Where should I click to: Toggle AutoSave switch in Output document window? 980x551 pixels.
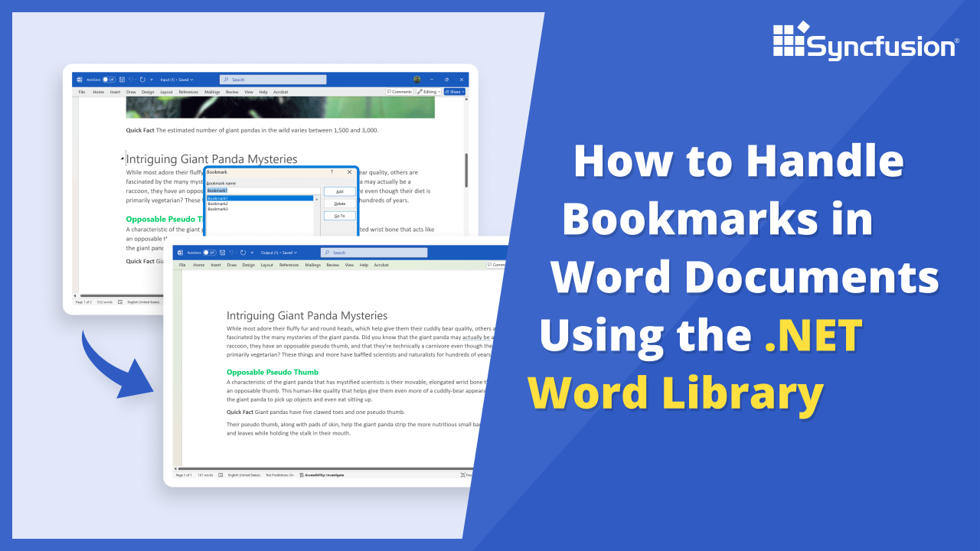209,253
